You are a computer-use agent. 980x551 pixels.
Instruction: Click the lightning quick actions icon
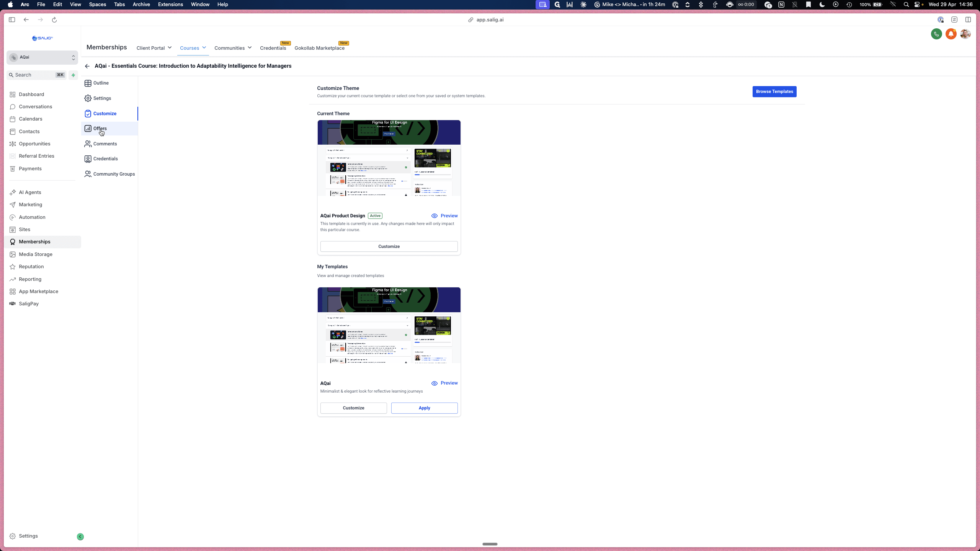[73, 75]
